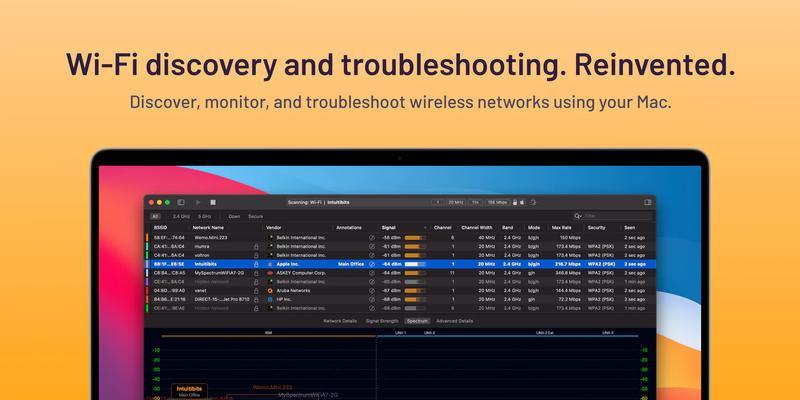Click the lock icon in the title bar
This screenshot has width=800, height=400.
click(515, 203)
